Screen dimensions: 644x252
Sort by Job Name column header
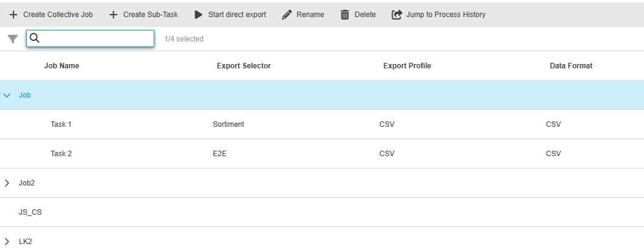(62, 66)
